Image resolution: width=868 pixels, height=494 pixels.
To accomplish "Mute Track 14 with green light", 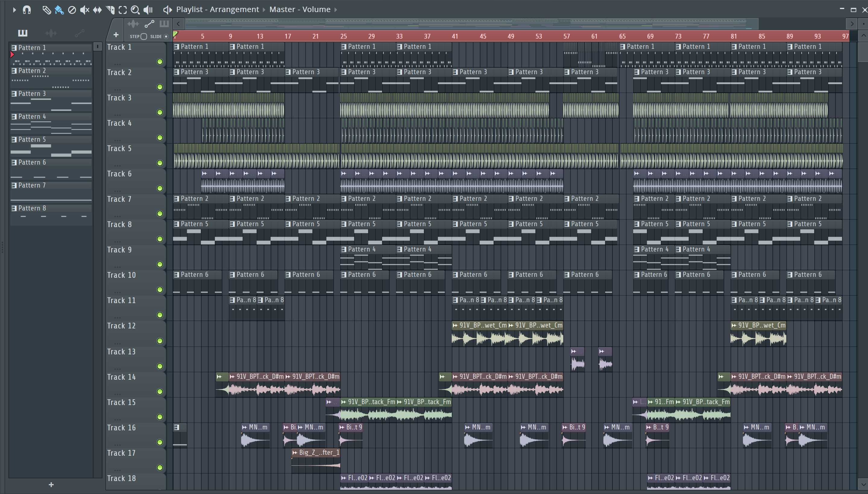I will pos(160,391).
